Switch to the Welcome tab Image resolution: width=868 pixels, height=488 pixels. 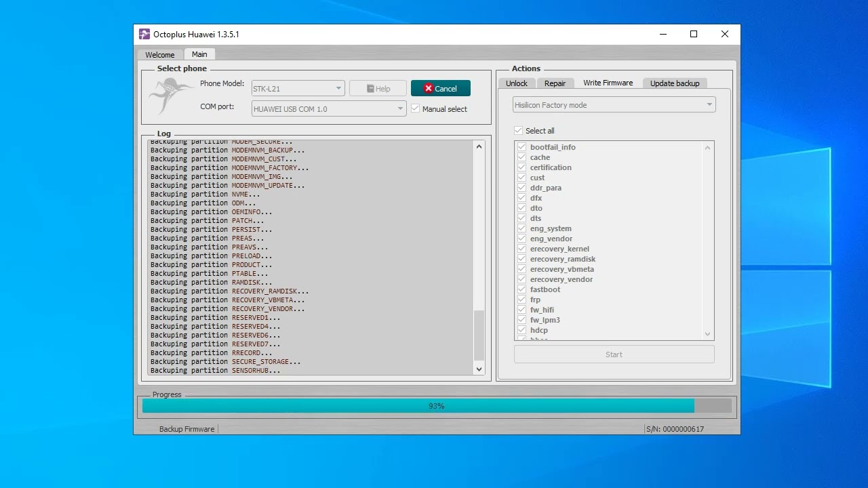tap(160, 55)
